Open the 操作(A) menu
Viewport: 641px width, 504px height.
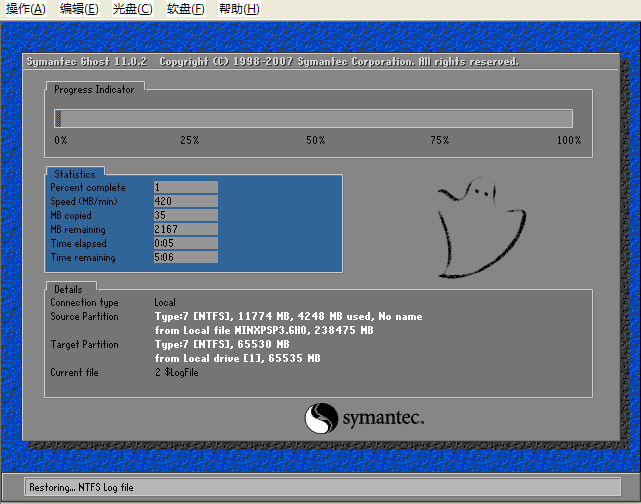(x=26, y=9)
